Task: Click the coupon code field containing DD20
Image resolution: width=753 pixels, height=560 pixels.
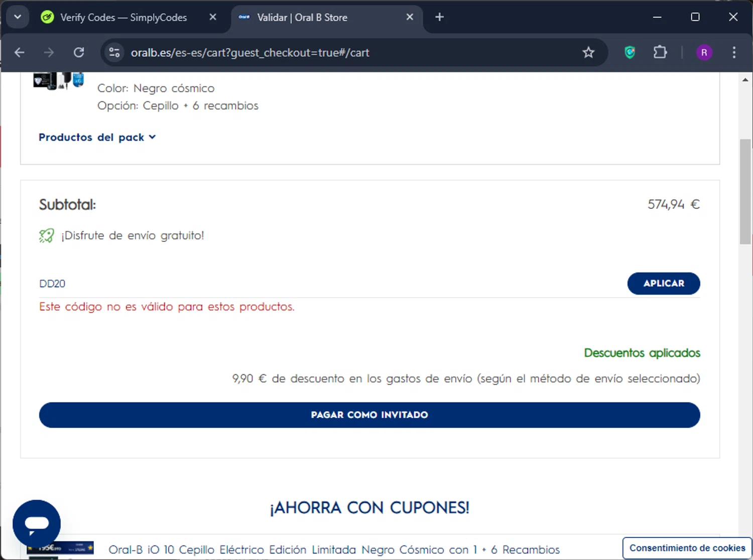Action: [x=329, y=284]
